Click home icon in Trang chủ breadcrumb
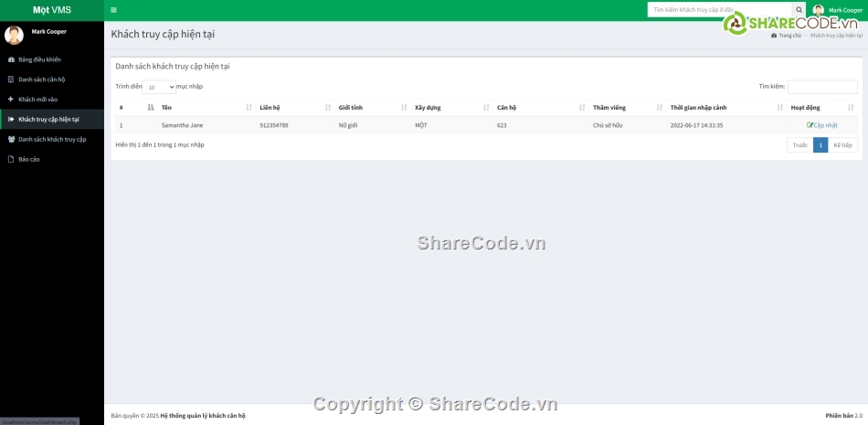The width and height of the screenshot is (868, 425). tap(774, 36)
